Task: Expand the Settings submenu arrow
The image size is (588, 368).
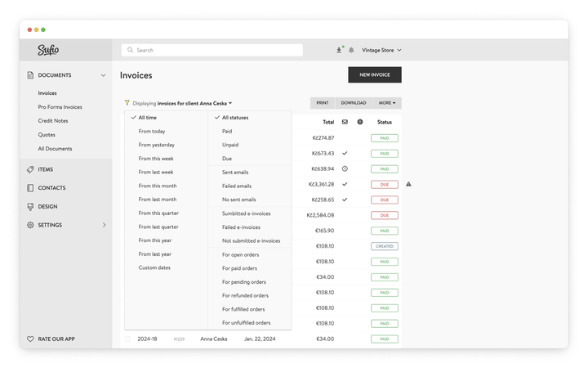Action: click(x=105, y=225)
